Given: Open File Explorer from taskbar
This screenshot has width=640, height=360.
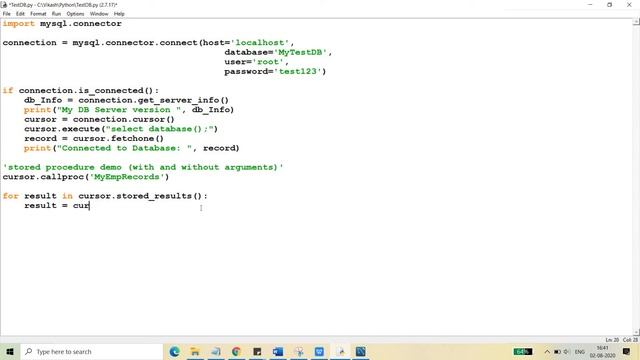Looking at the screenshot, I should 195,351.
